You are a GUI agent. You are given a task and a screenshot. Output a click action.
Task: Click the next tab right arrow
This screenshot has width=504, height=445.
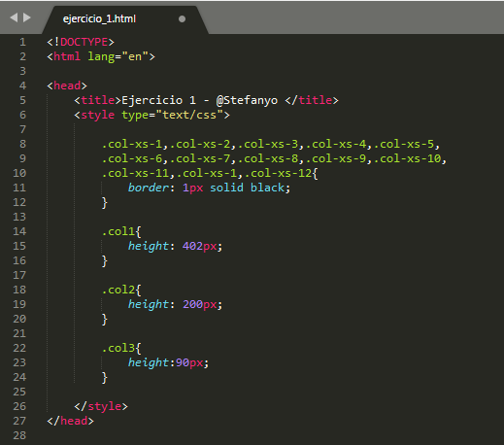[27, 17]
